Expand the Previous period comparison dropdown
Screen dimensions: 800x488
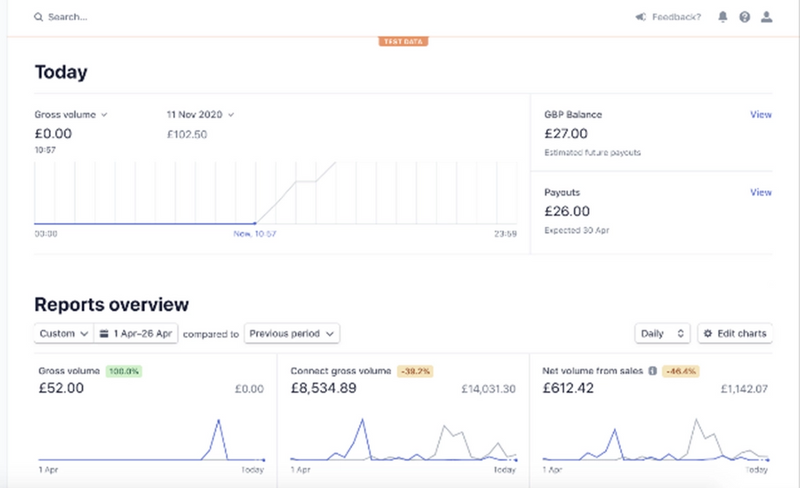click(x=292, y=333)
